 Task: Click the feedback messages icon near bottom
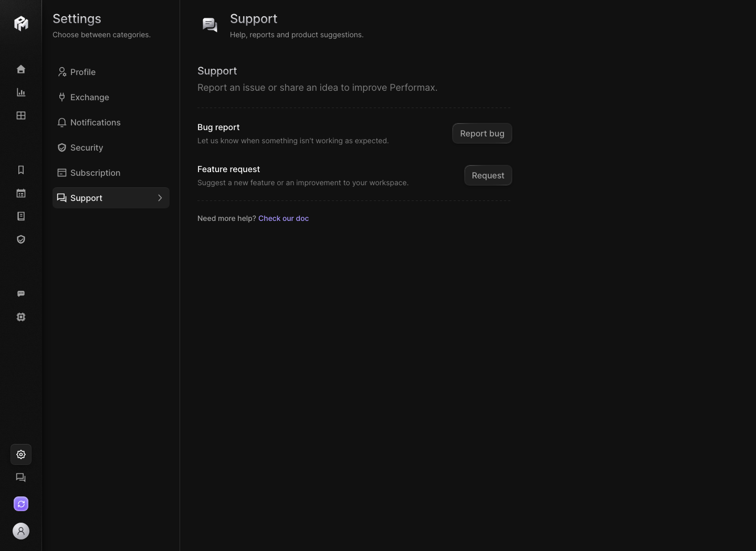pyautogui.click(x=21, y=478)
